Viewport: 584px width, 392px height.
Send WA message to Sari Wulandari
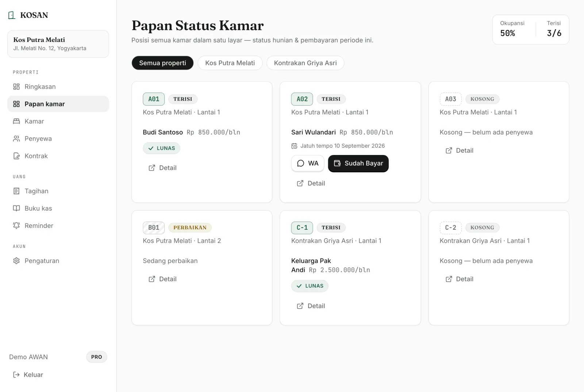(308, 163)
